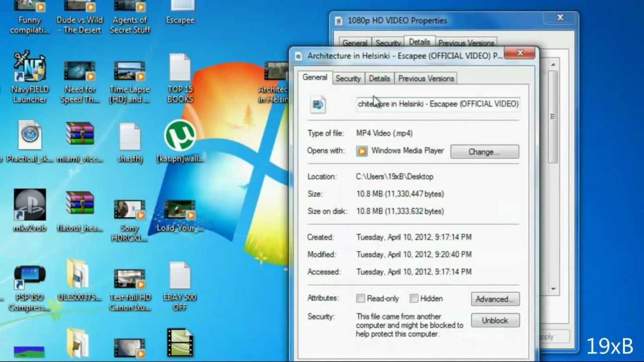Click the Size value 10.8 MB (11,330,447 bytes)
This screenshot has width=644, height=362.
[x=400, y=194]
